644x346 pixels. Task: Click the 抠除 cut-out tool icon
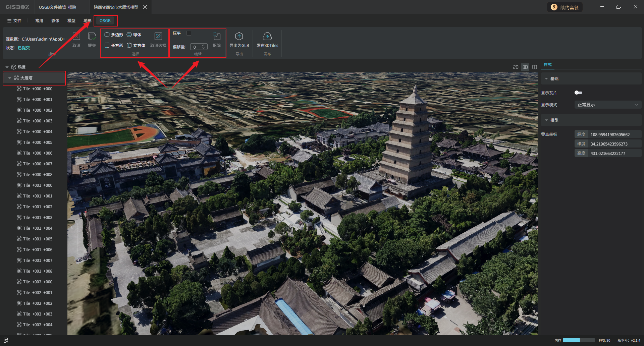(217, 37)
